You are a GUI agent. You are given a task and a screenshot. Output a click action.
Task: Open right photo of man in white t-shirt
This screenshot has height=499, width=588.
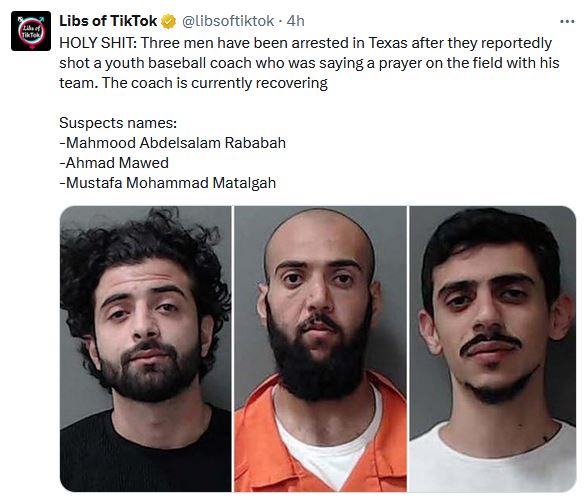493,349
